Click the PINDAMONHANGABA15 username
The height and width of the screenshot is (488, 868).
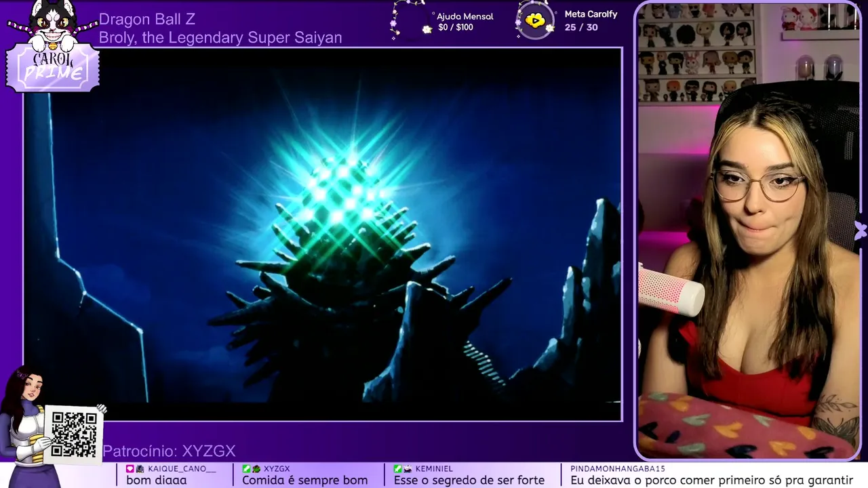618,468
